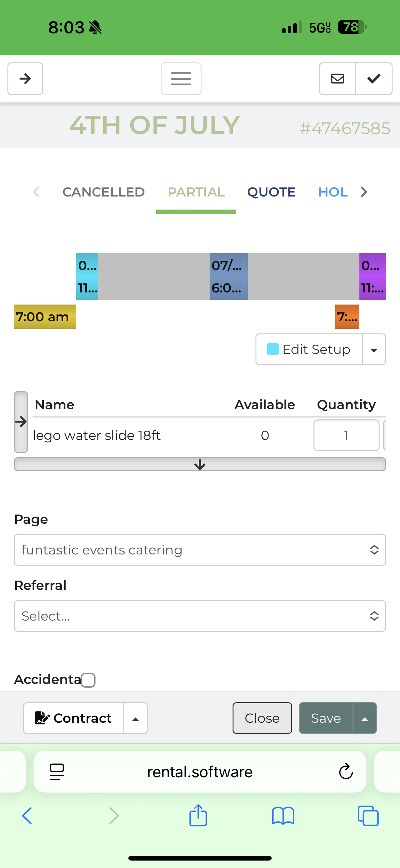Screen dimensions: 400x868
Task: Click the right-arrow icon in top header
Action: point(25,79)
